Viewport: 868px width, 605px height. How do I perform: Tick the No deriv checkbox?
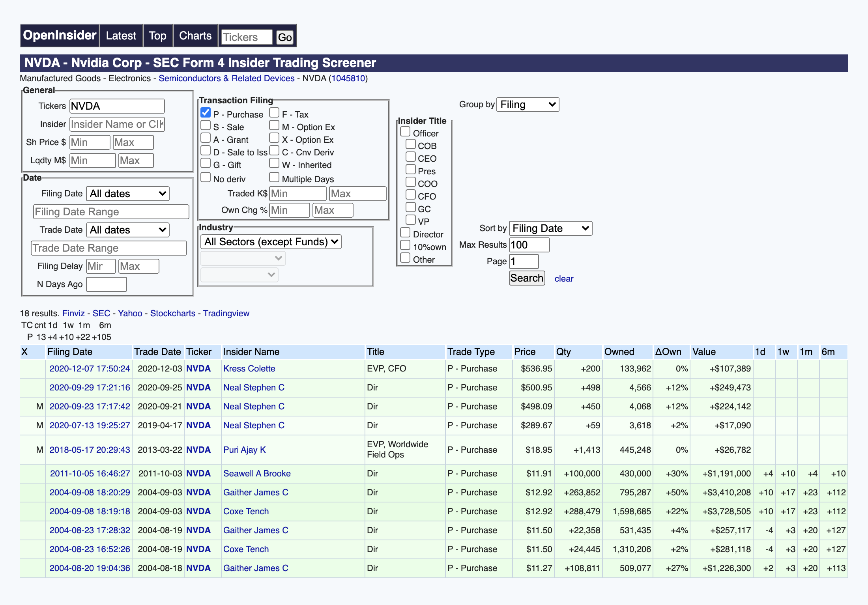[206, 177]
